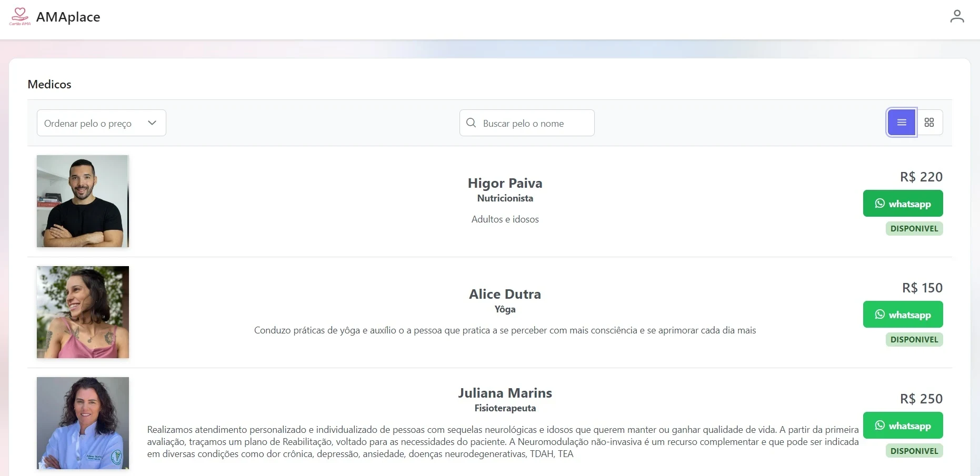
Task: Click the Nutricionista specialty label
Action: point(505,198)
